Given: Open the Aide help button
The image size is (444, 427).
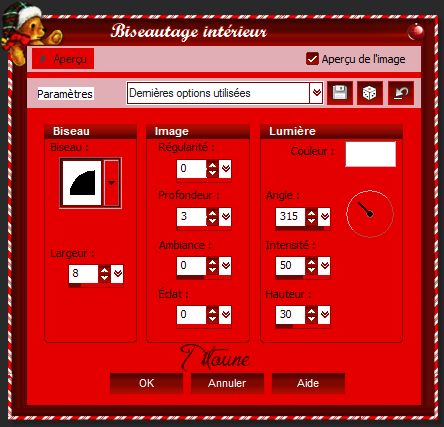Looking at the screenshot, I should pos(308,383).
